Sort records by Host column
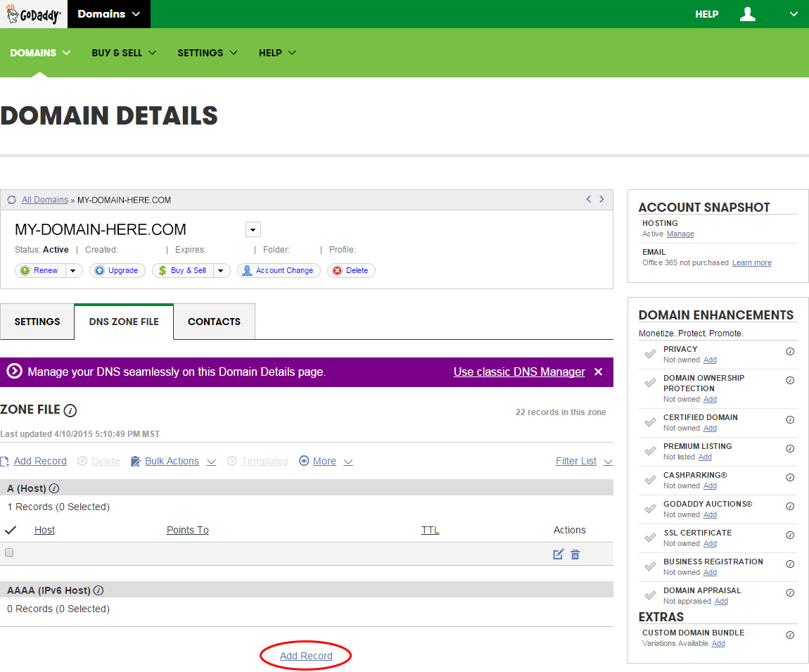The height and width of the screenshot is (672, 809). tap(44, 530)
